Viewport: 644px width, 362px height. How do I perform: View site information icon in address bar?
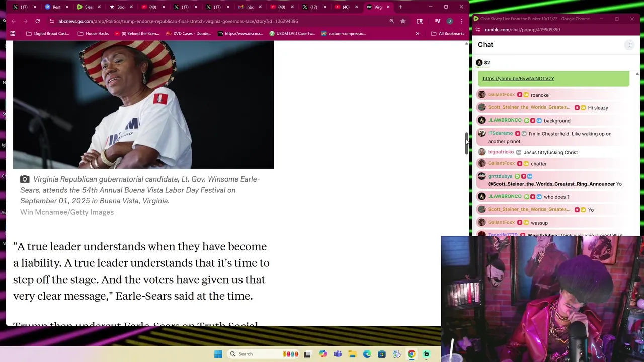tap(52, 21)
